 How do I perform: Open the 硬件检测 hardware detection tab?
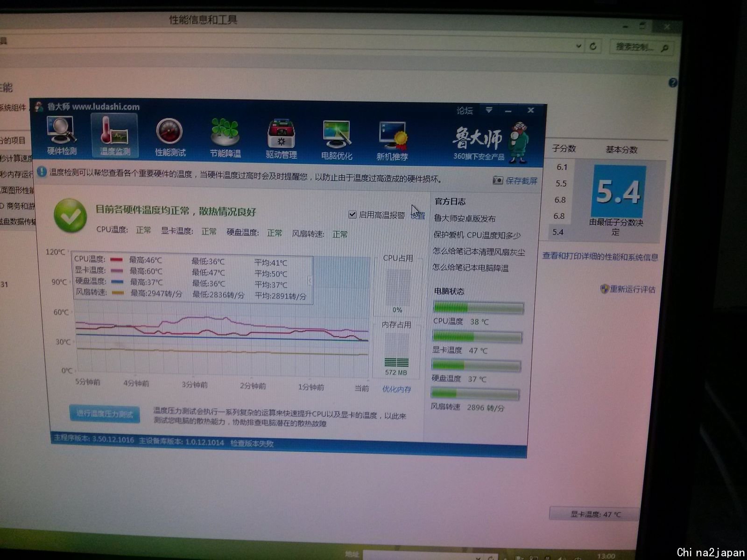point(62,135)
